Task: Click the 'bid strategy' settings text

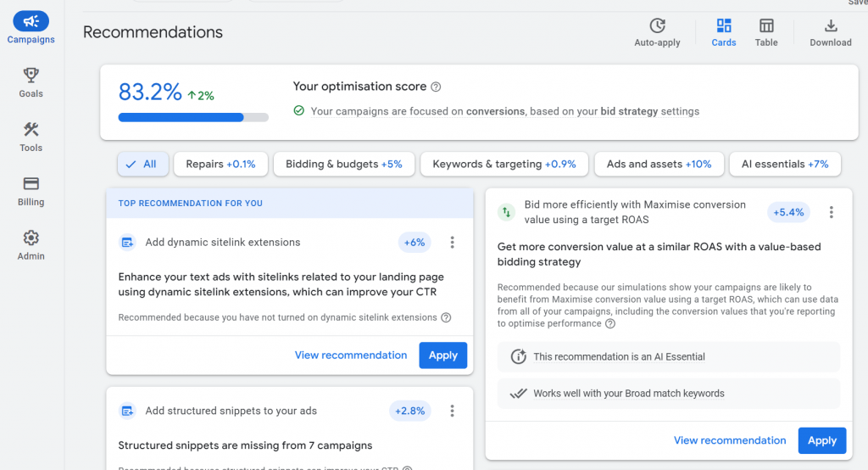Action: 629,111
